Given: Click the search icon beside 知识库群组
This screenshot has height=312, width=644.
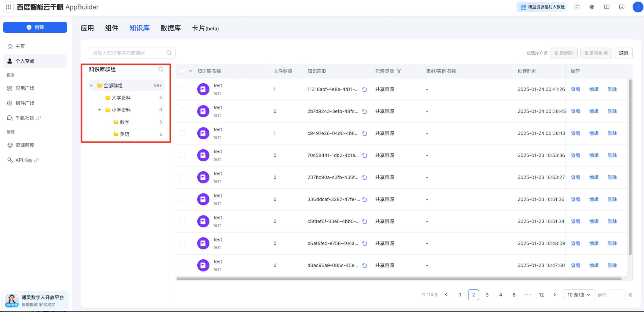Looking at the screenshot, I should (160, 69).
